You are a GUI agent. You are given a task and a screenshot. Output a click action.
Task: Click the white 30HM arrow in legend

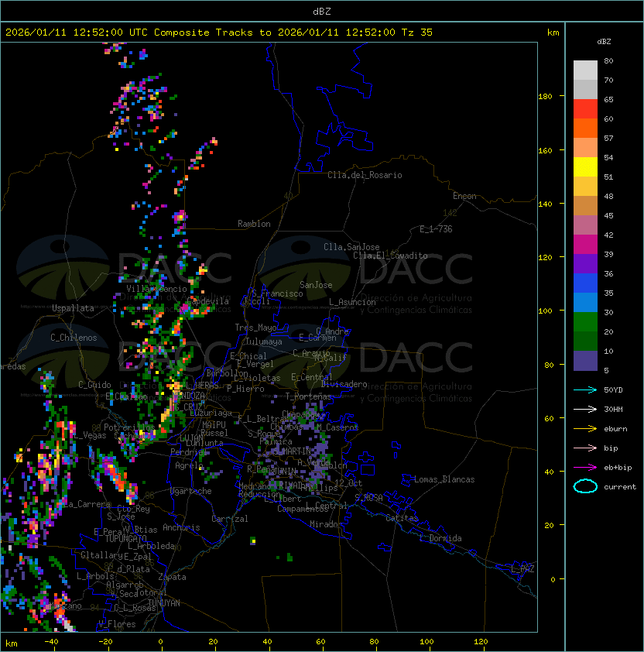[585, 409]
